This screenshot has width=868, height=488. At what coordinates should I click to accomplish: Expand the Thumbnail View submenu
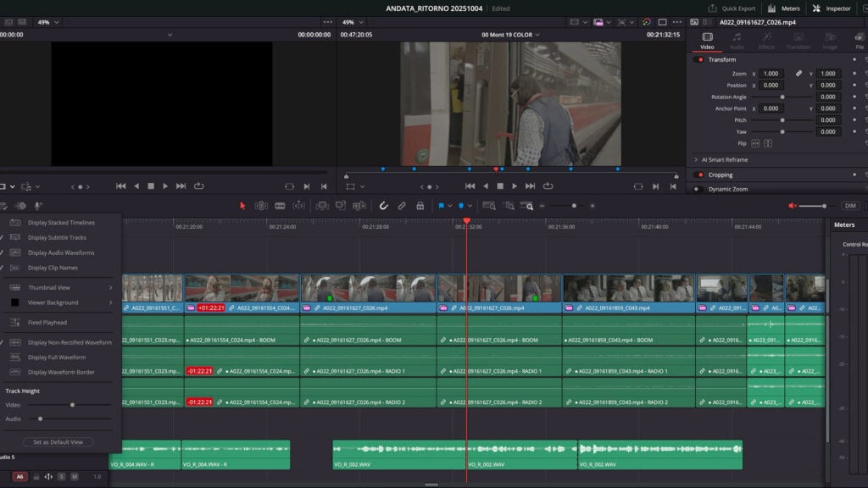pyautogui.click(x=111, y=288)
